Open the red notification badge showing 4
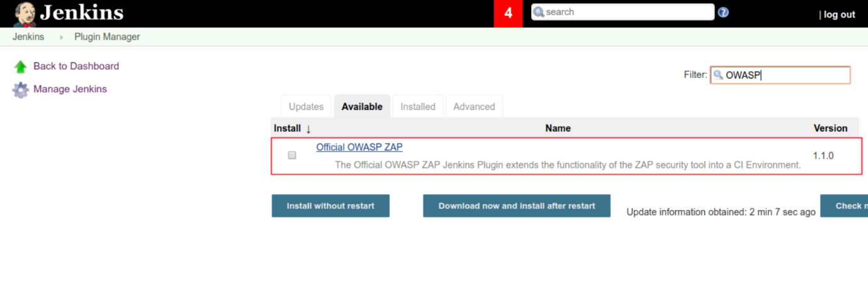Image resolution: width=868 pixels, height=298 pixels. click(x=509, y=13)
